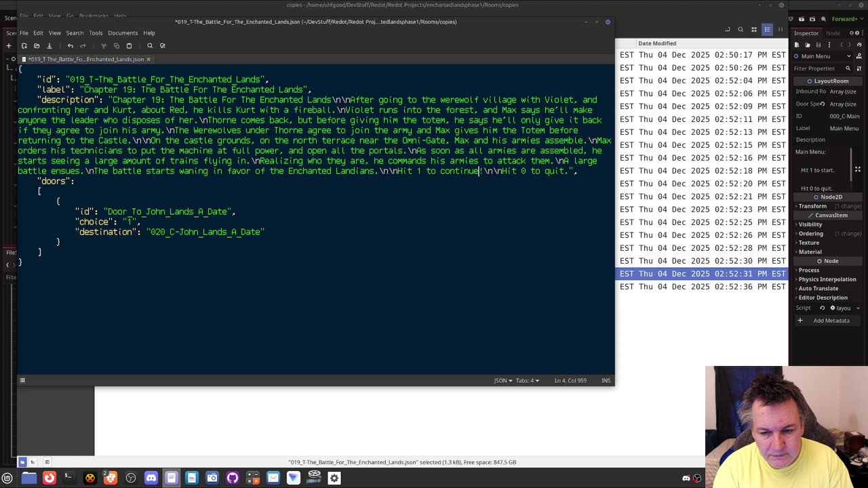Click the copy icon in the editor toolbar

pyautogui.click(x=117, y=45)
